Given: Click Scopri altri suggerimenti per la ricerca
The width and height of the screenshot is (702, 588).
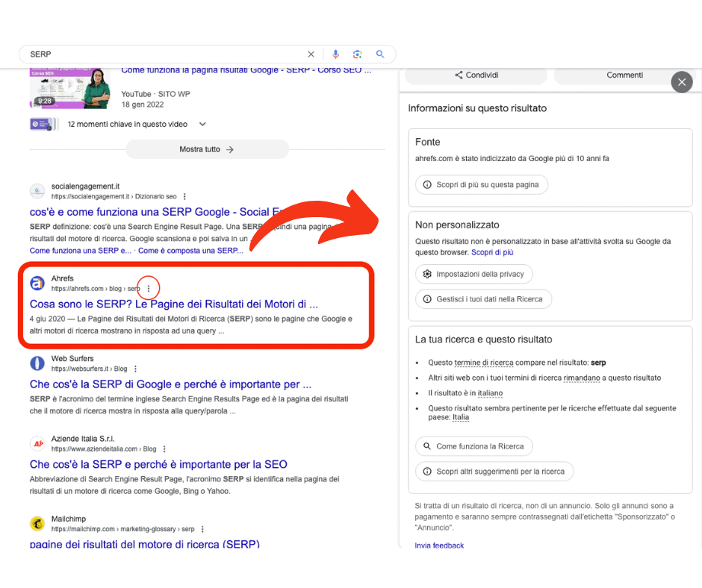Looking at the screenshot, I should 494,471.
